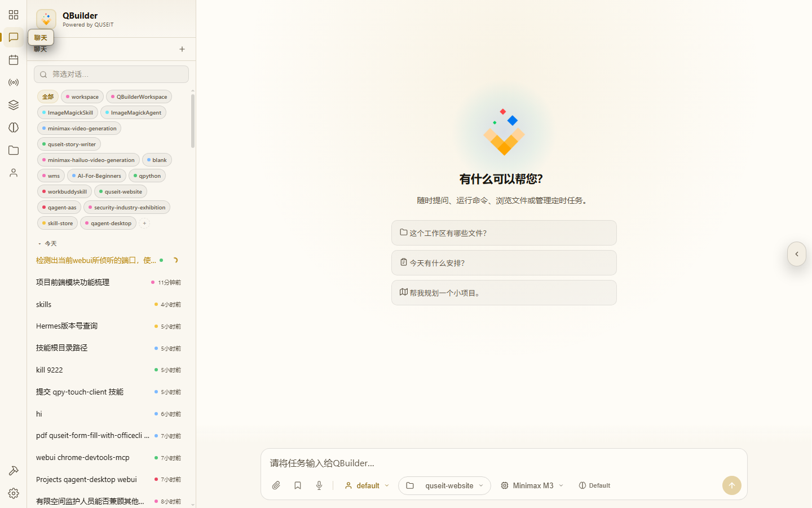Open the chat icon in the sidebar
This screenshot has width=812, height=508.
(x=14, y=37)
